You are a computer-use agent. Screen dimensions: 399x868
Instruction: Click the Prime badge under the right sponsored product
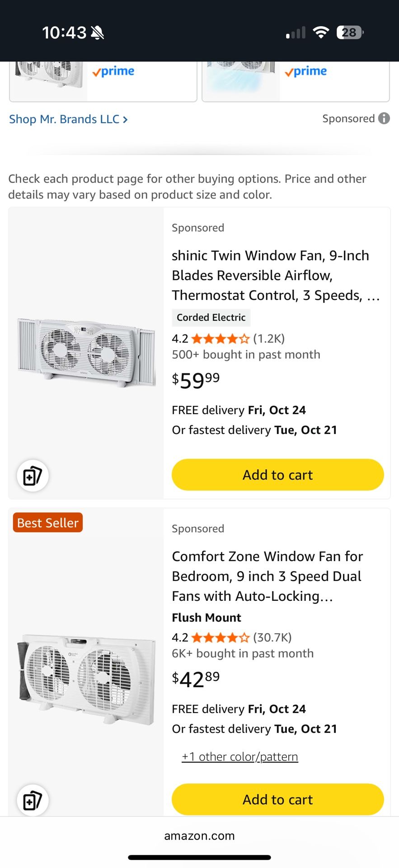click(305, 71)
